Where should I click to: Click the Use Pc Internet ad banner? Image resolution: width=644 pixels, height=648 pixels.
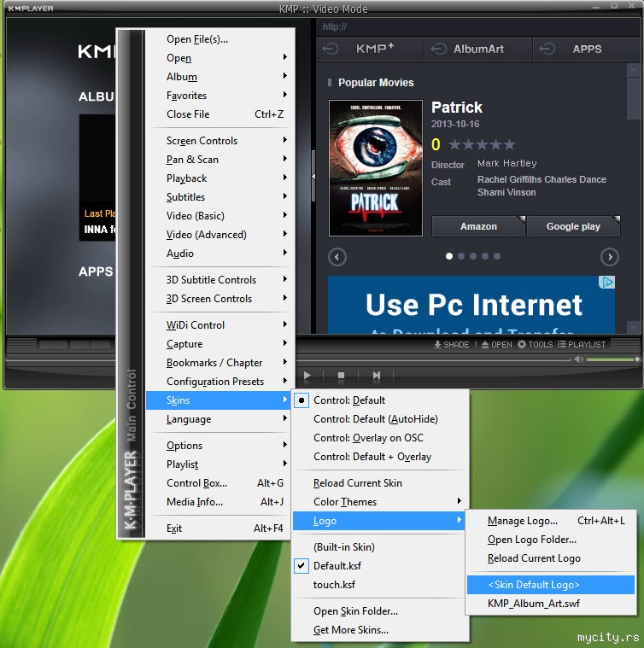(471, 305)
